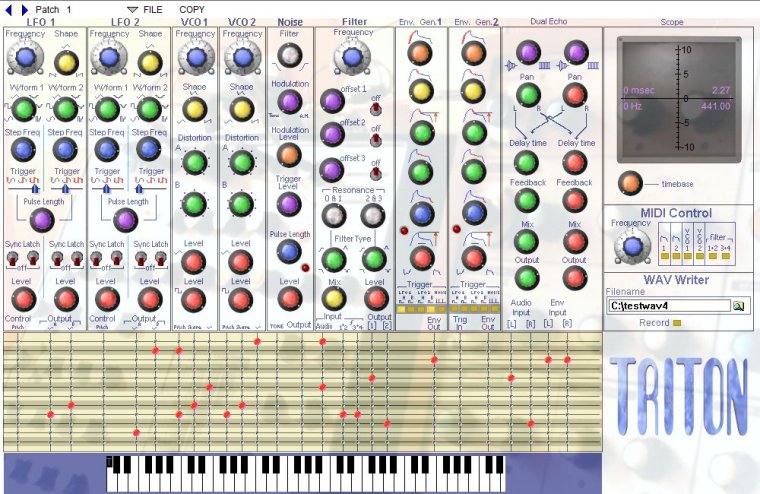
Task: Browse for a WAV file with the folder button
Action: click(x=739, y=306)
